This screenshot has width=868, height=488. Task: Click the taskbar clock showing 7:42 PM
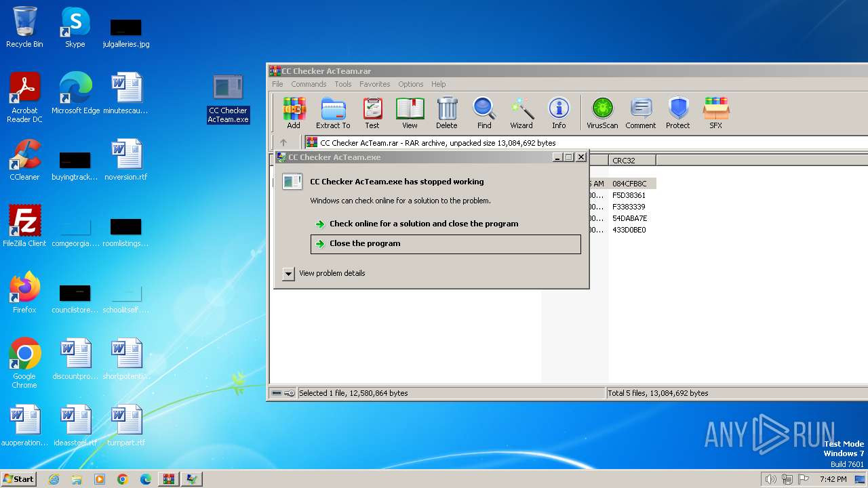point(833,479)
